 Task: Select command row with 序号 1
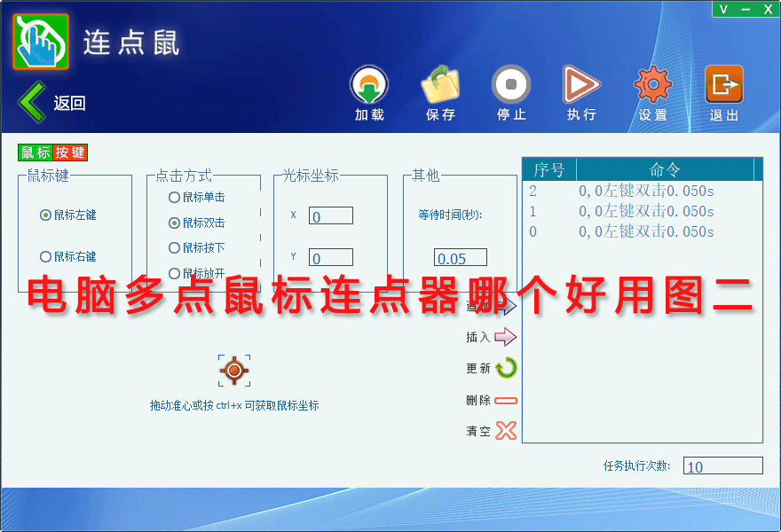[x=642, y=211]
